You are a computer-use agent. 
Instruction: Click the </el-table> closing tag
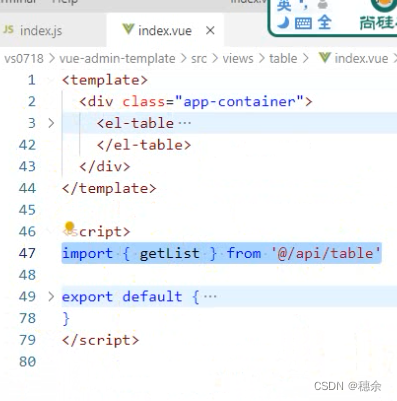pyautogui.click(x=144, y=145)
